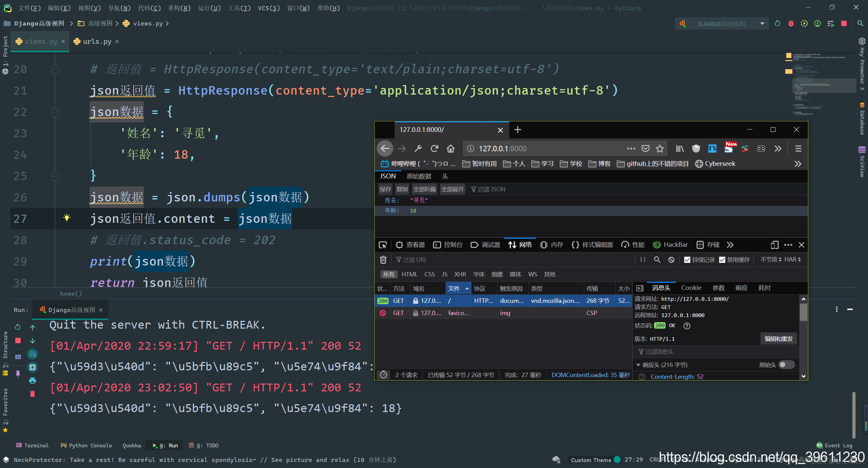
Task: Search network requests with magnifier
Action: click(657, 260)
